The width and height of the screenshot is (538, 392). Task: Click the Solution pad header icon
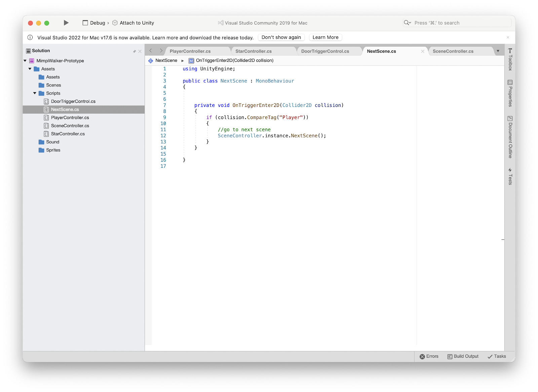(x=28, y=51)
